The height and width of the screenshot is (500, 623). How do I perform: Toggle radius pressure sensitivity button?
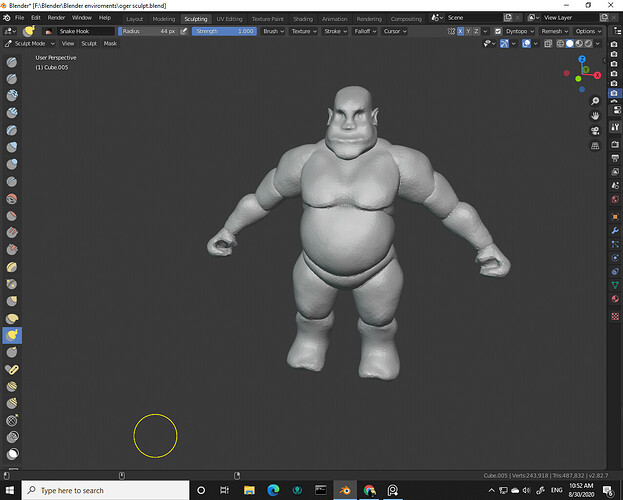coord(185,31)
